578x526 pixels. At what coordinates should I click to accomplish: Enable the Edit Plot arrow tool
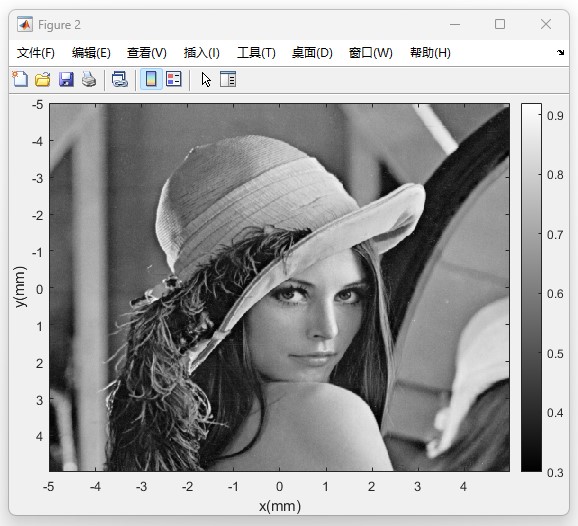click(206, 79)
